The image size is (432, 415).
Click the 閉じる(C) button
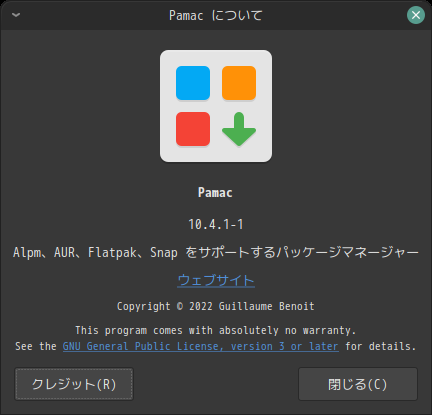click(x=358, y=384)
